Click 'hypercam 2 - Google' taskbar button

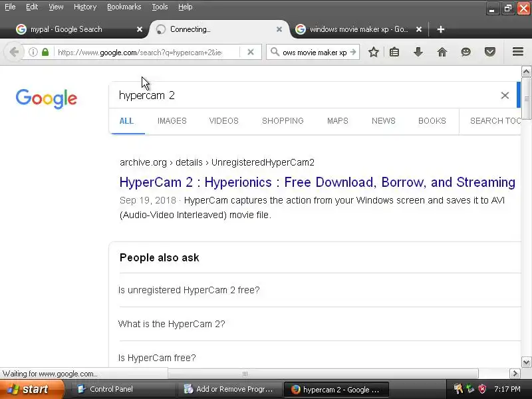336,390
